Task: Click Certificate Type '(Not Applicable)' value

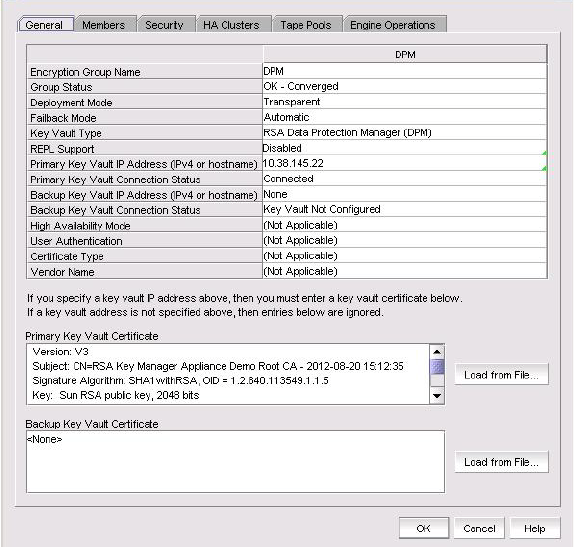Action: pos(405,256)
